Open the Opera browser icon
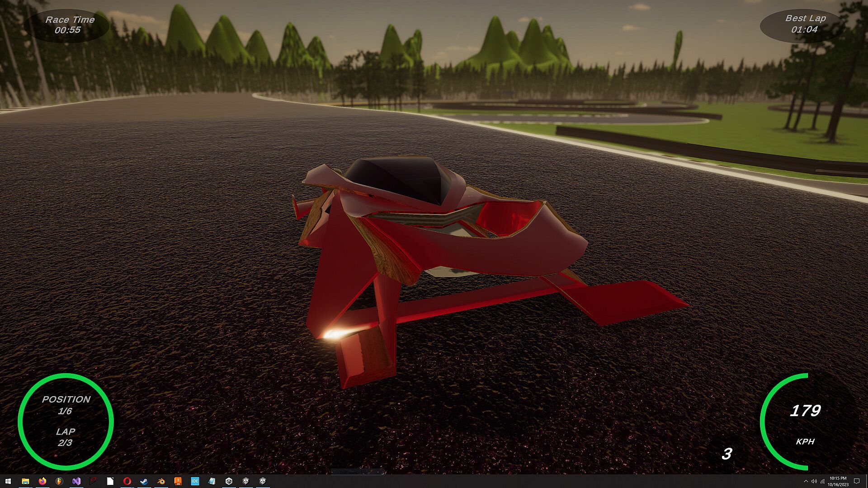This screenshot has width=868, height=488. tap(127, 481)
